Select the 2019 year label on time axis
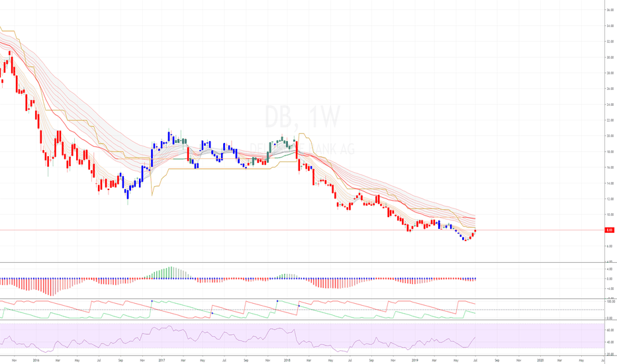 (x=414, y=360)
